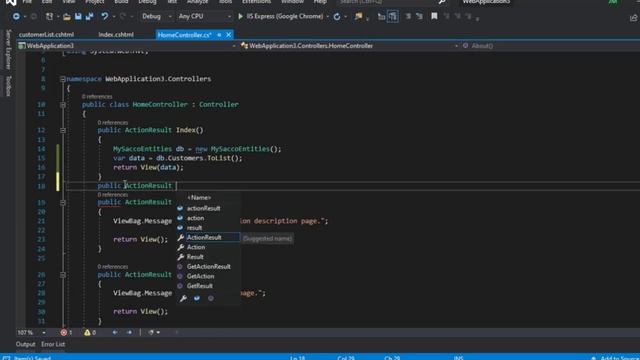Collapse the HomeController class at line 10
The width and height of the screenshot is (640, 360).
[62, 105]
